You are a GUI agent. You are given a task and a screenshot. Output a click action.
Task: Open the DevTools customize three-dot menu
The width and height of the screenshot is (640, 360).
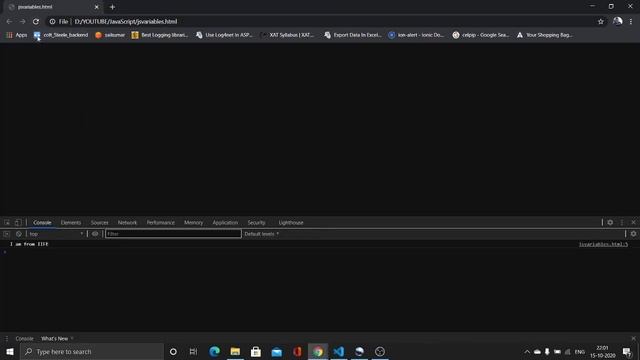click(x=622, y=222)
